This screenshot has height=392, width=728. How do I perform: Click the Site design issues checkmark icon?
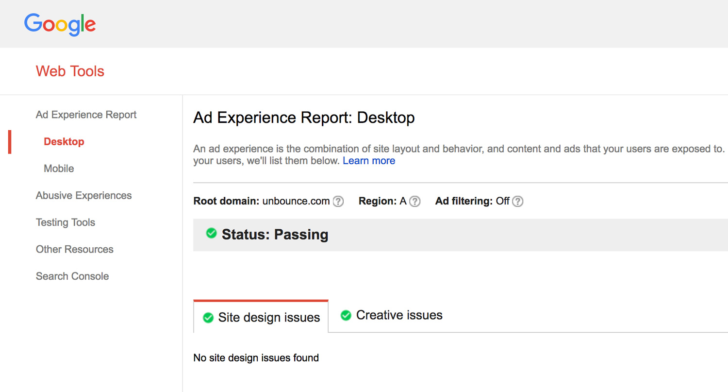(x=208, y=318)
